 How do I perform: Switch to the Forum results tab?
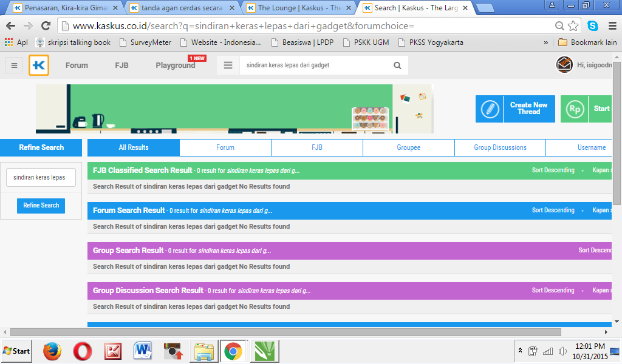pyautogui.click(x=225, y=147)
